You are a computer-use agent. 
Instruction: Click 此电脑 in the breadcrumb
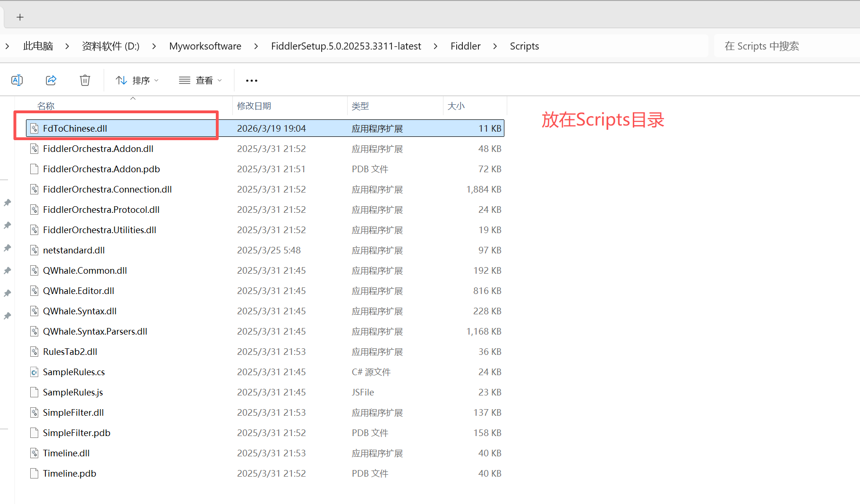[38, 46]
